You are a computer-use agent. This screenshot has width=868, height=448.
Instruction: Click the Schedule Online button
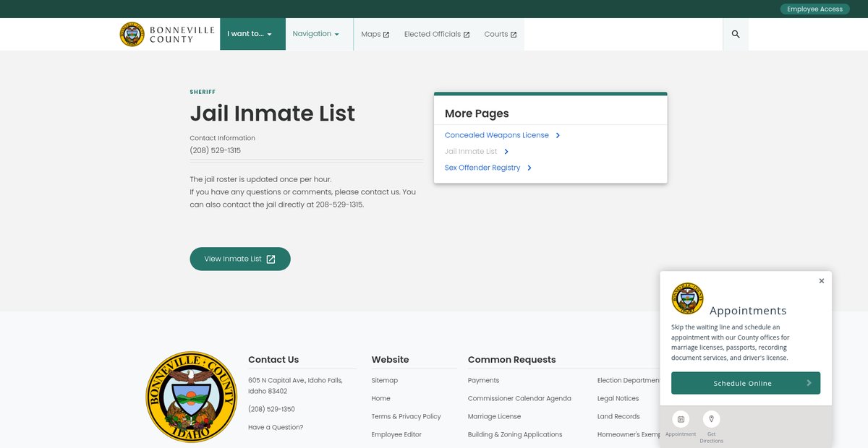745,383
